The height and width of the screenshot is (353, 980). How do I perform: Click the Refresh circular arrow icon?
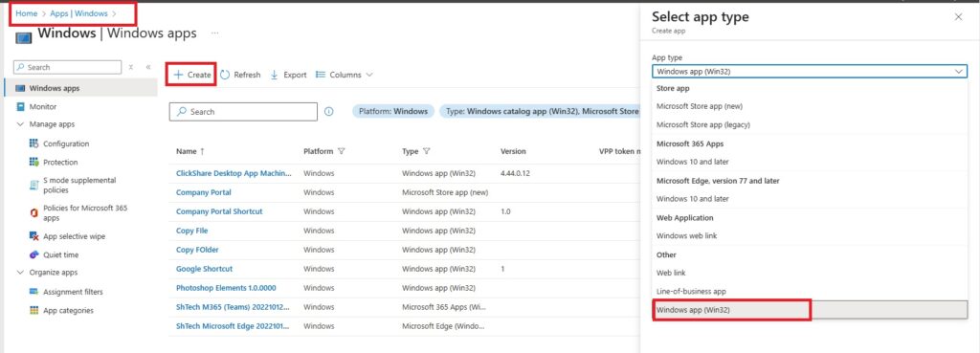click(225, 75)
